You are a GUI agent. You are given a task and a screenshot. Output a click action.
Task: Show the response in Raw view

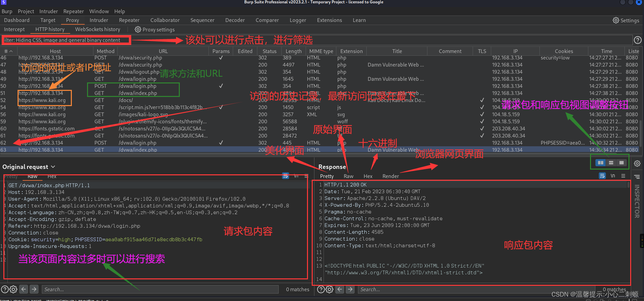click(x=348, y=176)
